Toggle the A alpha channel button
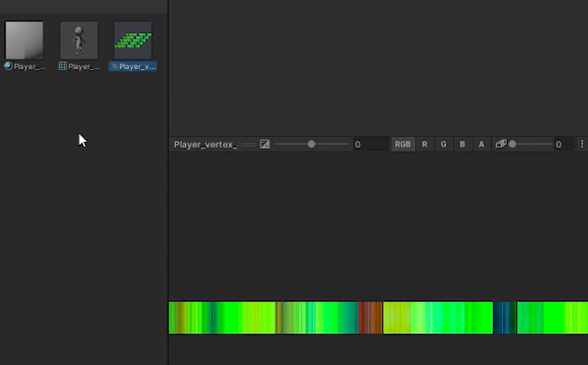Screen dimensions: 588x365 pyautogui.click(x=482, y=144)
